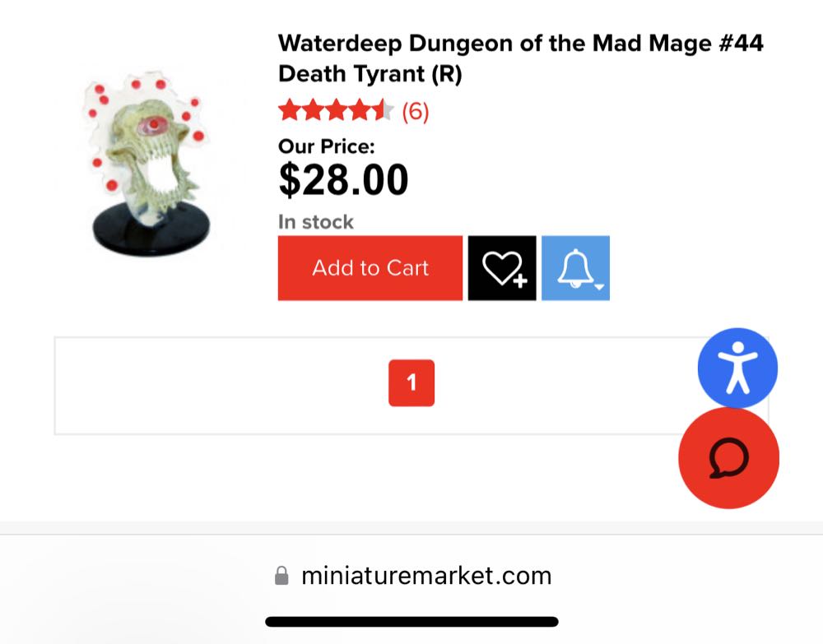Tap the padlock icon in address bar

point(281,575)
